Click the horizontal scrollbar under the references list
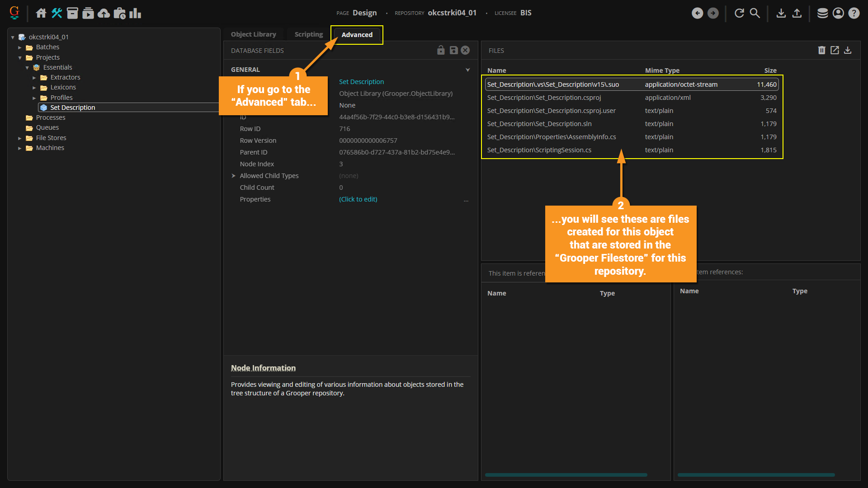This screenshot has height=488, width=868. tap(756, 475)
